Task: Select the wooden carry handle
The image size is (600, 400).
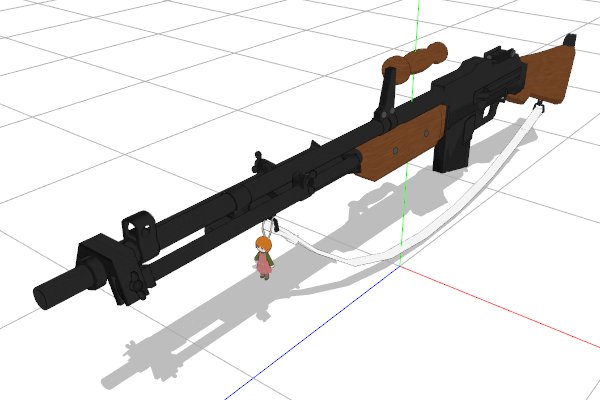Action: (415, 63)
